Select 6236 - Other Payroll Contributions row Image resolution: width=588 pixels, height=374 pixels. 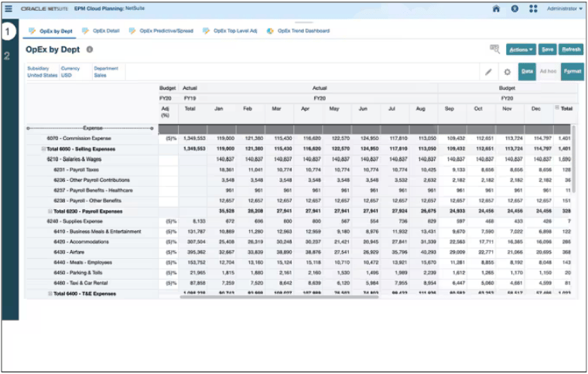[x=92, y=180]
